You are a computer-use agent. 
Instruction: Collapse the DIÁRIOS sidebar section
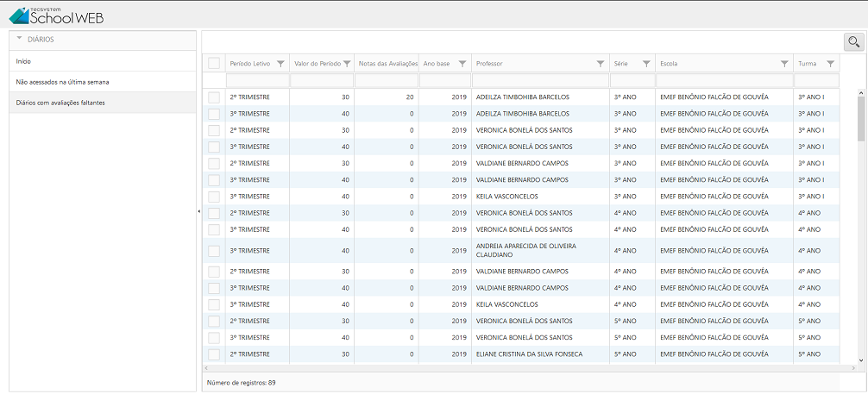pos(19,39)
